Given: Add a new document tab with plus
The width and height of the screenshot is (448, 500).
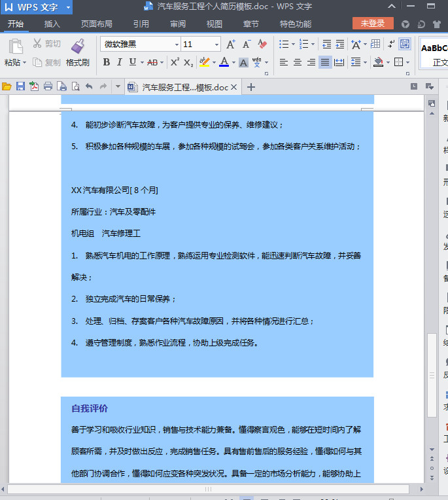Looking at the screenshot, I should pos(251,87).
